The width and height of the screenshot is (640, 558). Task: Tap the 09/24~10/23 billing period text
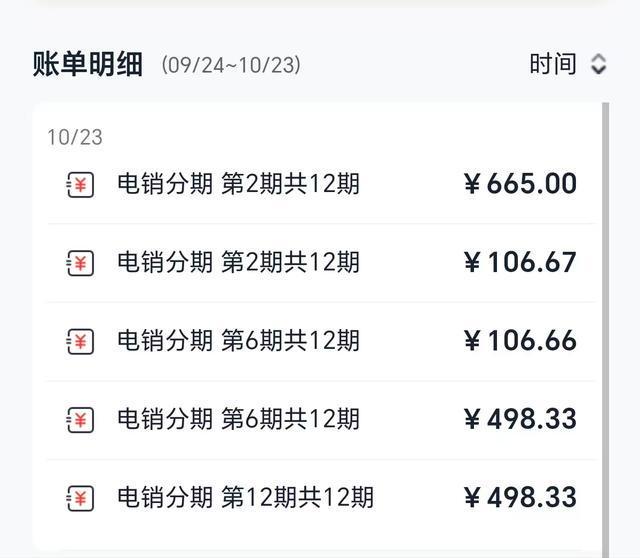click(231, 66)
